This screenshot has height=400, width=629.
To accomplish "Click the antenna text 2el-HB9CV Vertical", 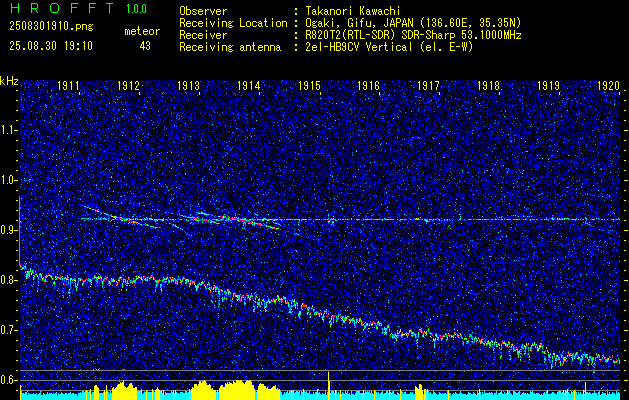I will tap(359, 47).
